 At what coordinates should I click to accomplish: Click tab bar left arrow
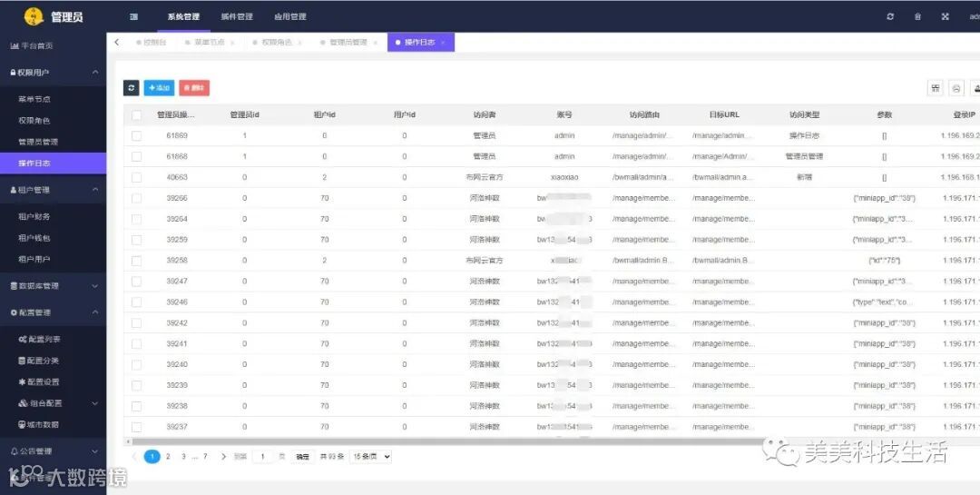[x=117, y=43]
